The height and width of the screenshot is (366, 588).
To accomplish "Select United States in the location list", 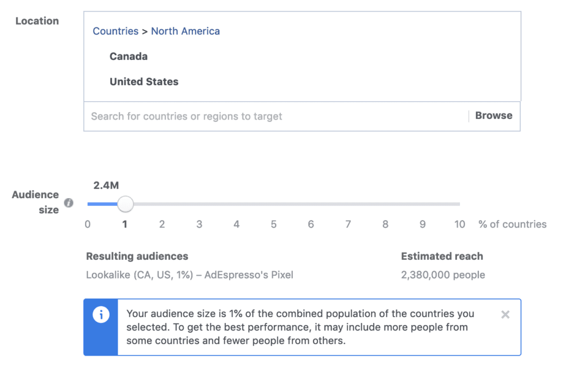I will pyautogui.click(x=144, y=82).
